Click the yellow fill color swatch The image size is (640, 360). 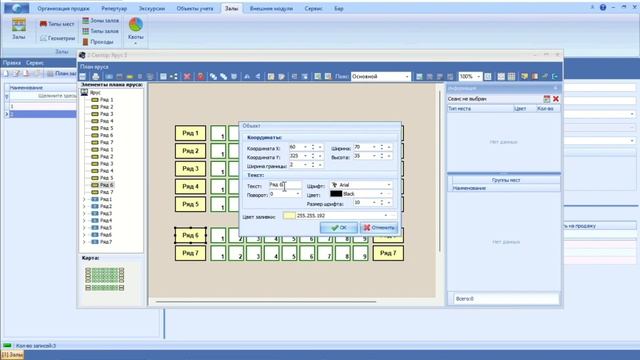coord(289,216)
